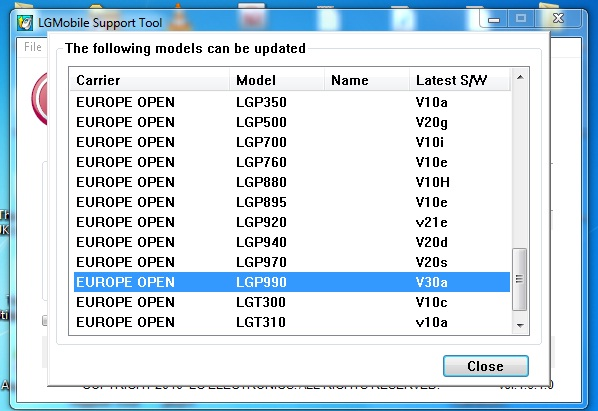Select the LGP880 V10H row
The image size is (598, 411).
[x=292, y=182]
